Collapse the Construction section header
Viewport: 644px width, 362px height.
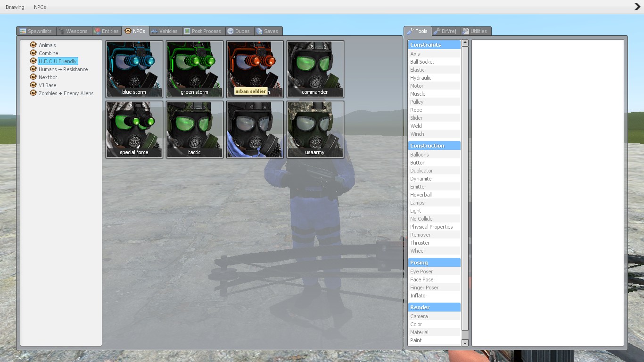tap(434, 146)
